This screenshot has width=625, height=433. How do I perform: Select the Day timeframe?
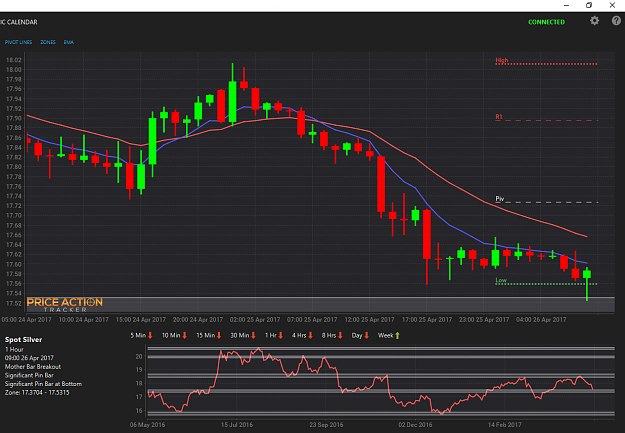point(357,335)
